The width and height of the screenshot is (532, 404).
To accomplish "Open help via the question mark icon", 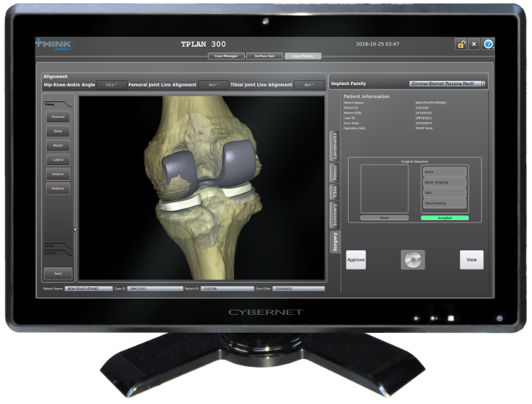I will click(488, 44).
